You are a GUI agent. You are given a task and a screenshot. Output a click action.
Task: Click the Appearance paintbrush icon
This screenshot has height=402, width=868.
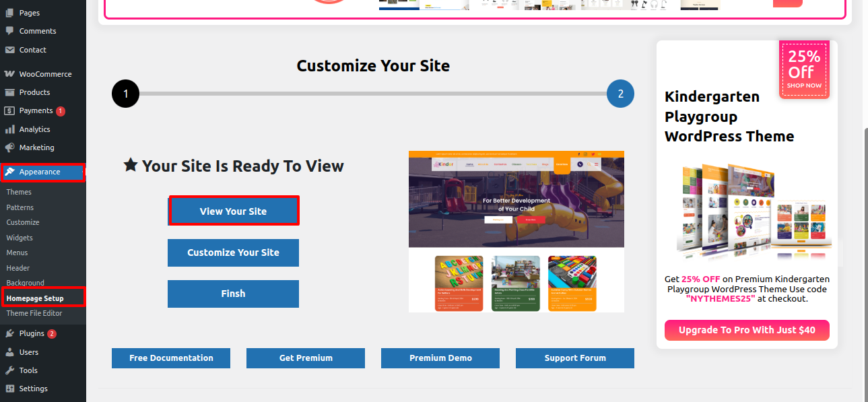[x=9, y=172]
